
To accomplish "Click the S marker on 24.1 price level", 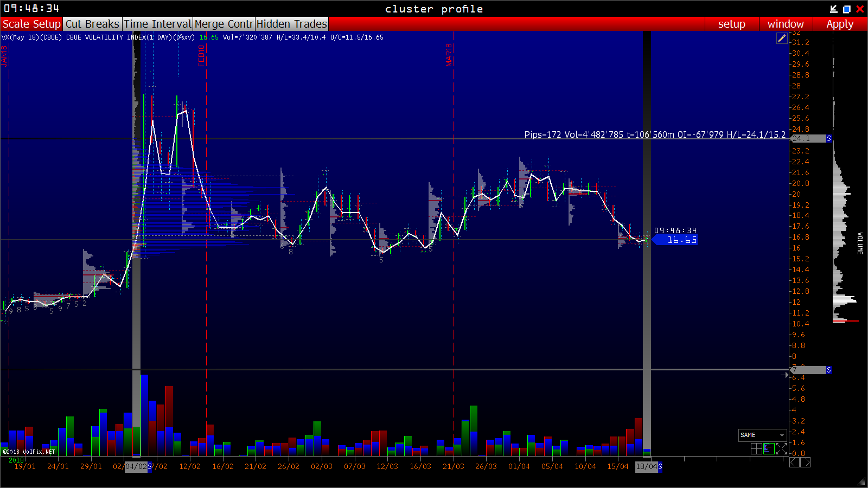I will click(x=829, y=139).
